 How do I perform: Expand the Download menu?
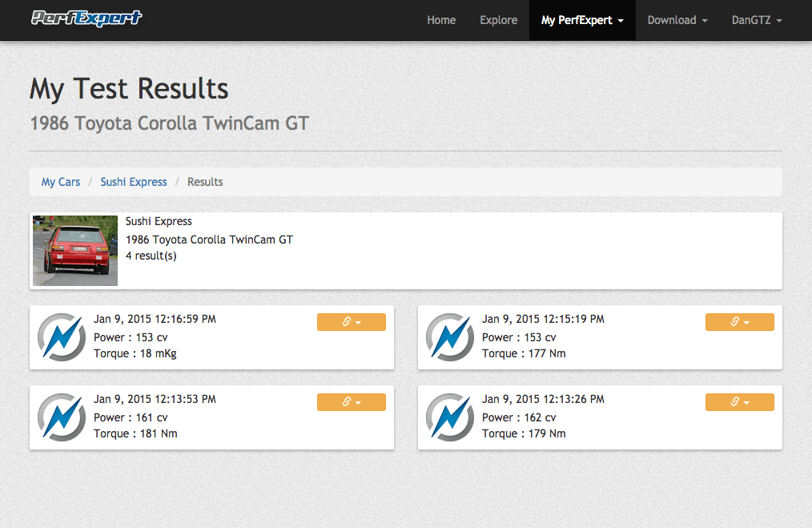coord(677,20)
